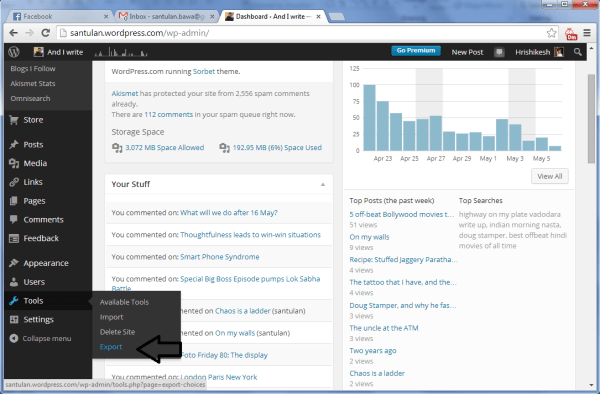Viewport: 600px width, 394px height.
Task: Click the Appearance paintbrush icon
Action: (x=14, y=263)
